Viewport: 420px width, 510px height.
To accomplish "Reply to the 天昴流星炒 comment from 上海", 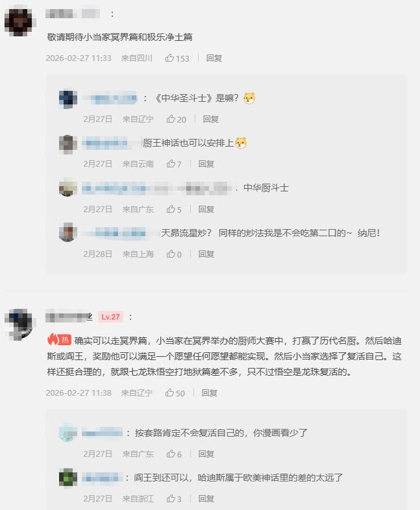I will click(x=206, y=254).
